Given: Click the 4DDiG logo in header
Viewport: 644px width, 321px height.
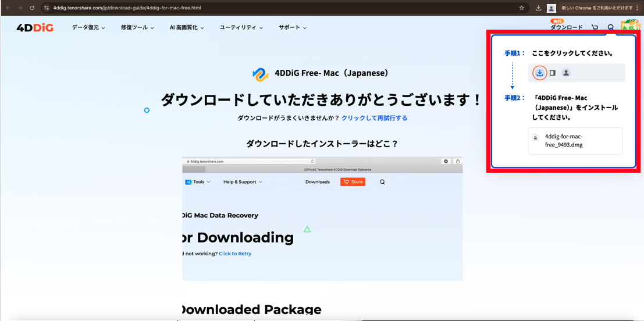Looking at the screenshot, I should [x=35, y=27].
